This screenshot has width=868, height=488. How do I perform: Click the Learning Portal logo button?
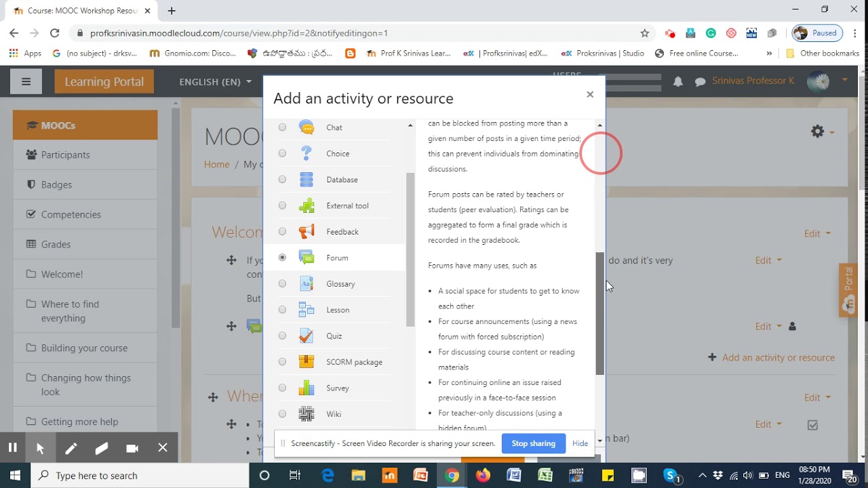[x=104, y=81]
